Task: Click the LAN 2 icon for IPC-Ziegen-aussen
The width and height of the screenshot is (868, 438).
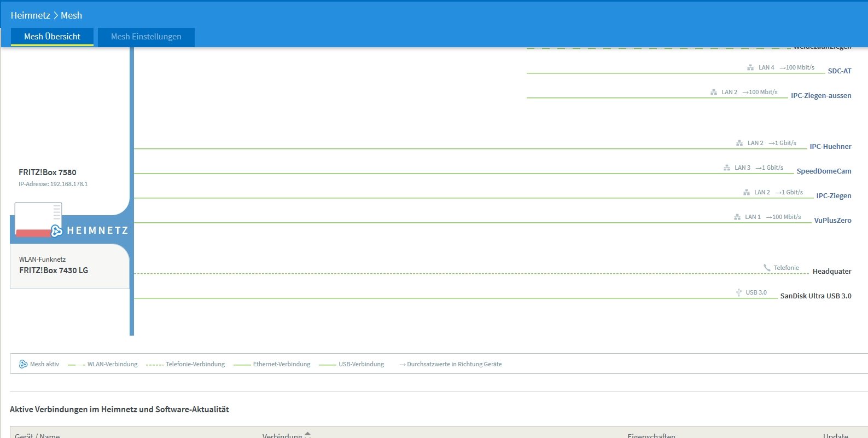Action: click(x=714, y=92)
